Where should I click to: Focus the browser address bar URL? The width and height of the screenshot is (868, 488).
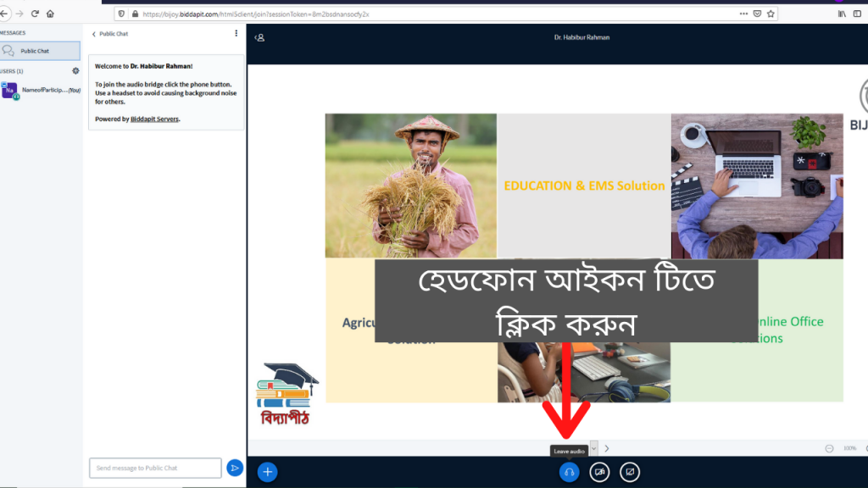click(256, 14)
